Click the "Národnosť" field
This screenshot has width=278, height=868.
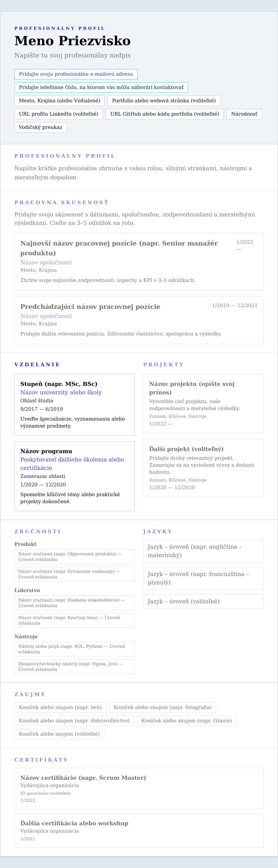(x=244, y=114)
